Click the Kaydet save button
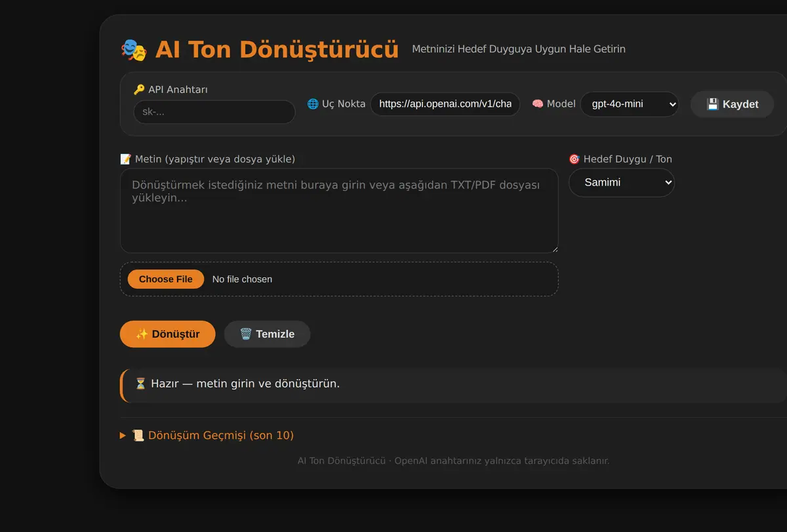 [733, 104]
